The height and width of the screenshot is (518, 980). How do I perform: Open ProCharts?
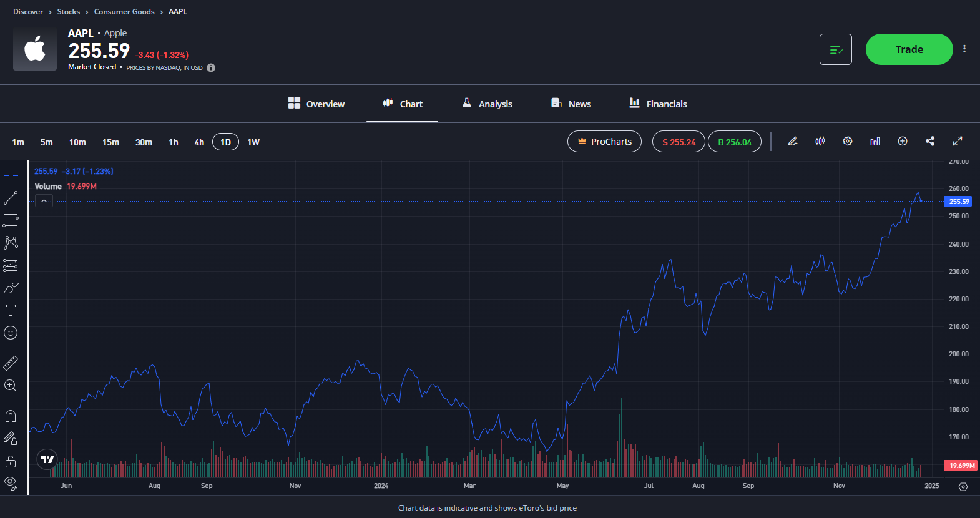604,142
